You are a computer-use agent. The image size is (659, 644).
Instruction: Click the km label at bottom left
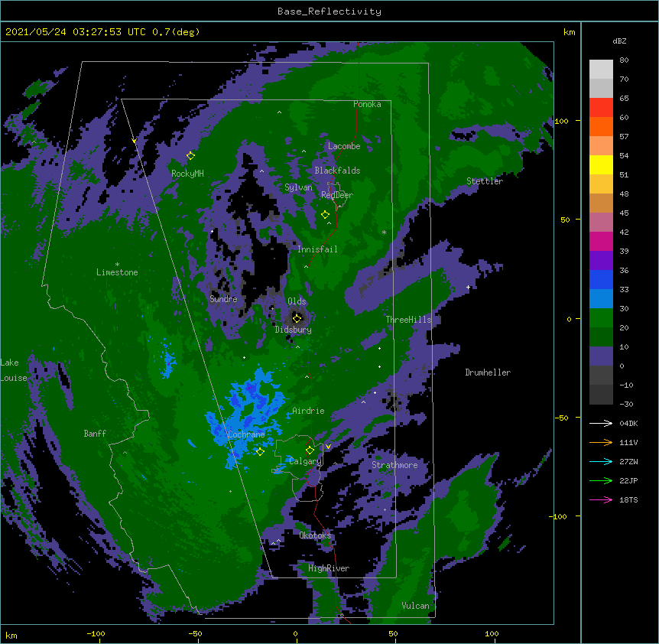coord(11,636)
